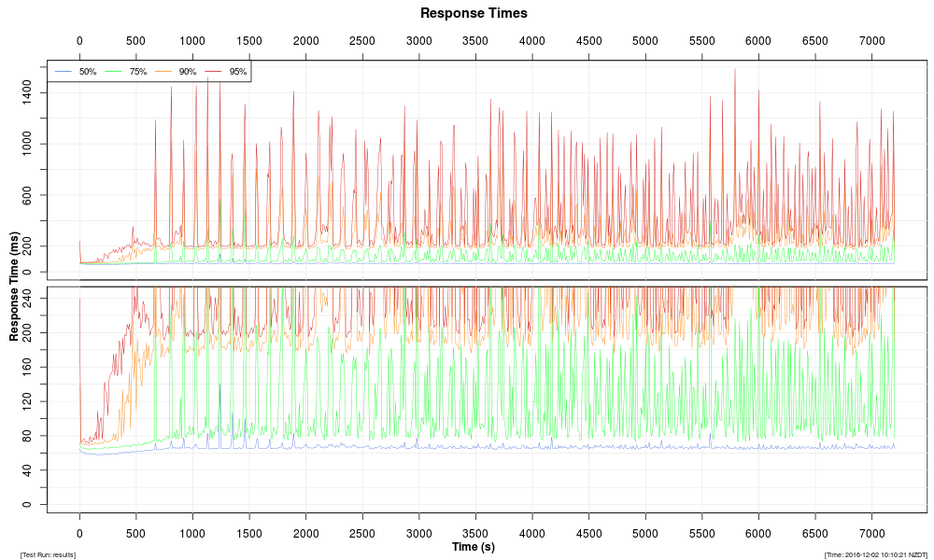Screen dimensions: 934x560
Task: Click the Response Time (ms) y-axis label
Action: [15, 286]
